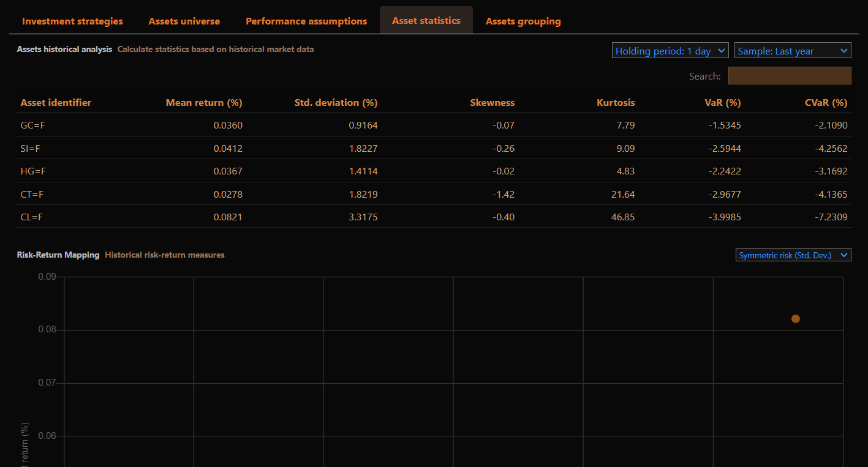Sort by the Std. deviation (%) column
868x467 pixels.
336,103
